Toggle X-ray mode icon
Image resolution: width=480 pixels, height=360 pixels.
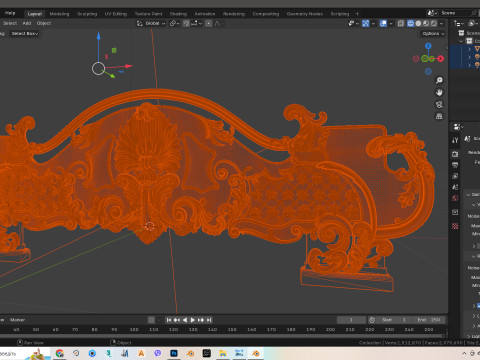[401, 23]
